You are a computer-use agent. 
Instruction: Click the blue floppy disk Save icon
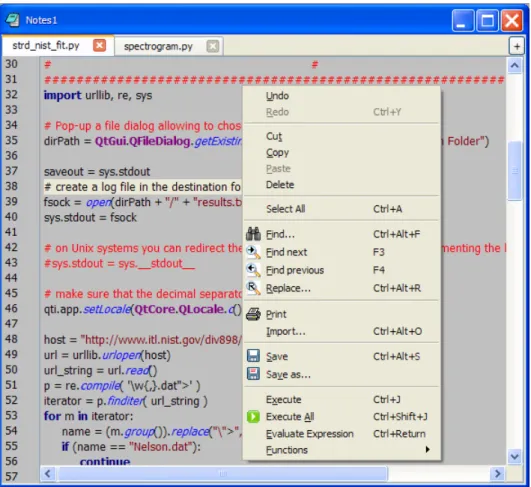click(253, 356)
